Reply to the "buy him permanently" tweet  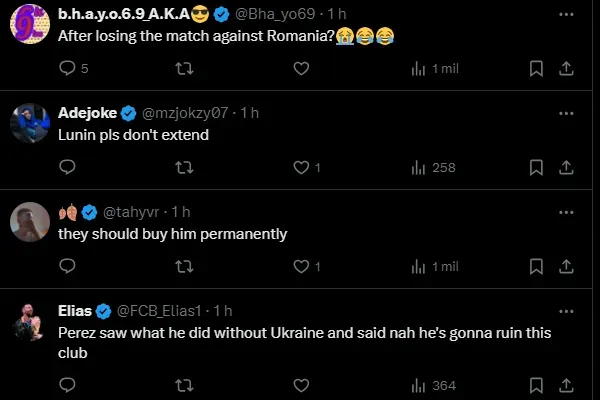[68, 267]
